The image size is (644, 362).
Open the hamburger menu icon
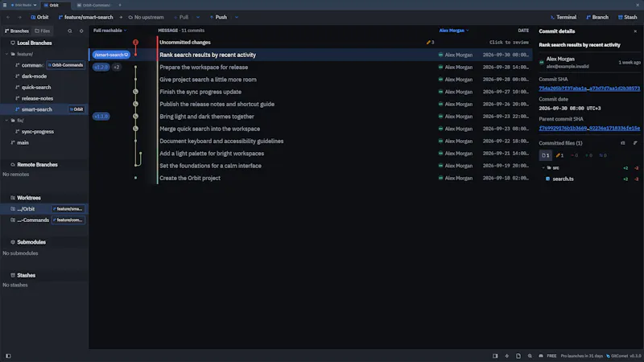coord(5,5)
